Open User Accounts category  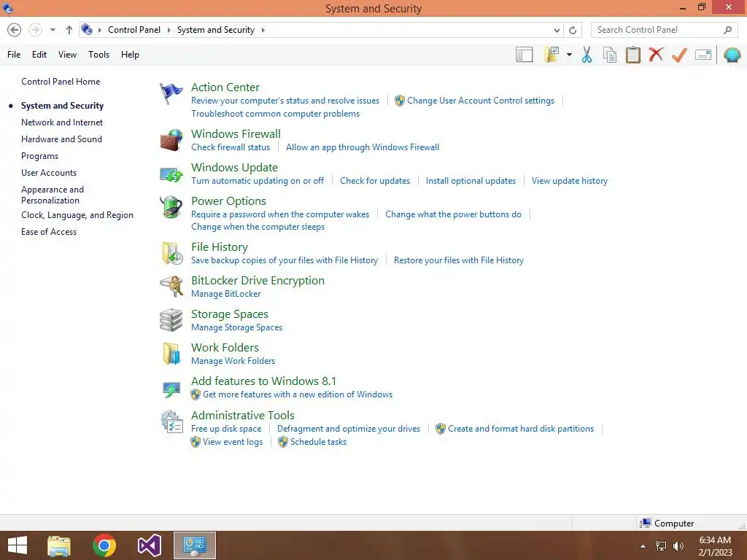[x=49, y=173]
